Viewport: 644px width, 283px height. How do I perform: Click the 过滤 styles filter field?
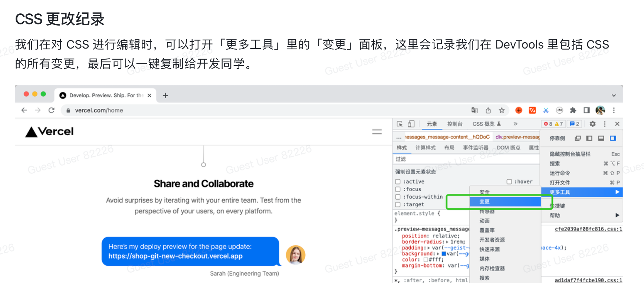click(x=466, y=159)
